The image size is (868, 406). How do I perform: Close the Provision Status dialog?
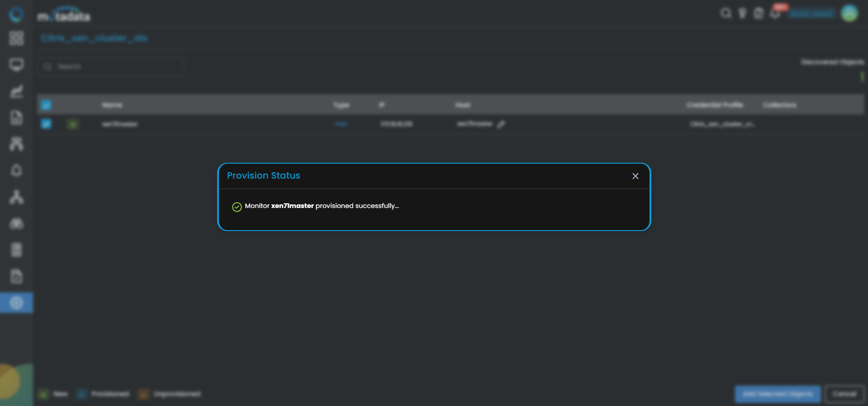click(636, 176)
